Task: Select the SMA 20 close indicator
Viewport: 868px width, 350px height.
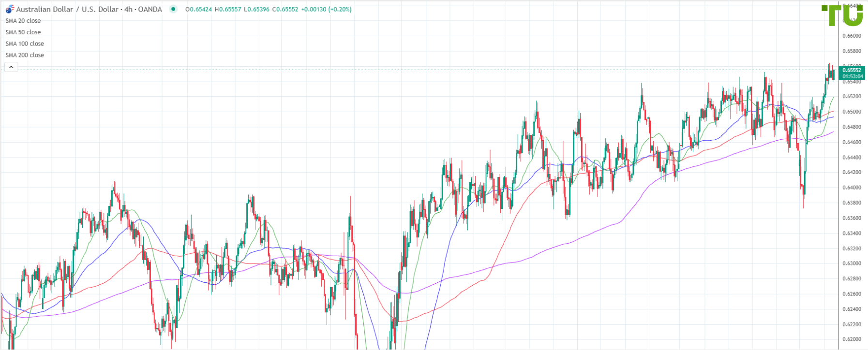Action: coord(23,21)
